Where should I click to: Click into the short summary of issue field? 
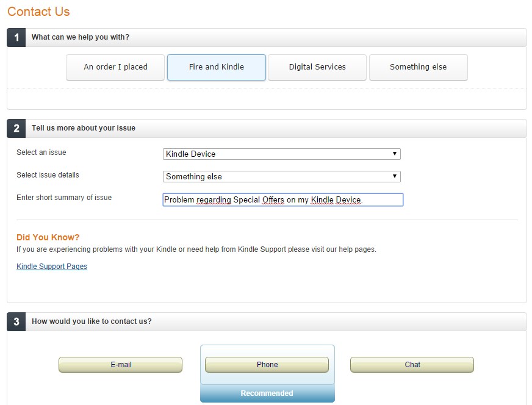283,200
